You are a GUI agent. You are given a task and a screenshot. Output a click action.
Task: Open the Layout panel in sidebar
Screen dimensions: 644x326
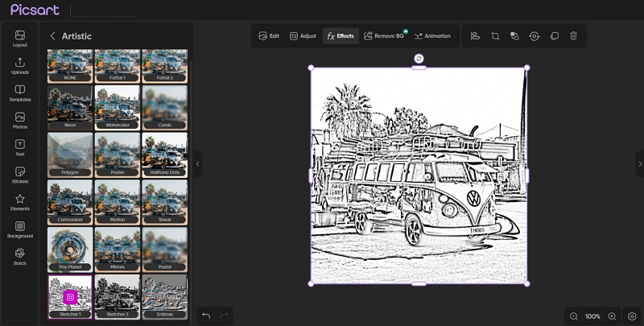[19, 39]
